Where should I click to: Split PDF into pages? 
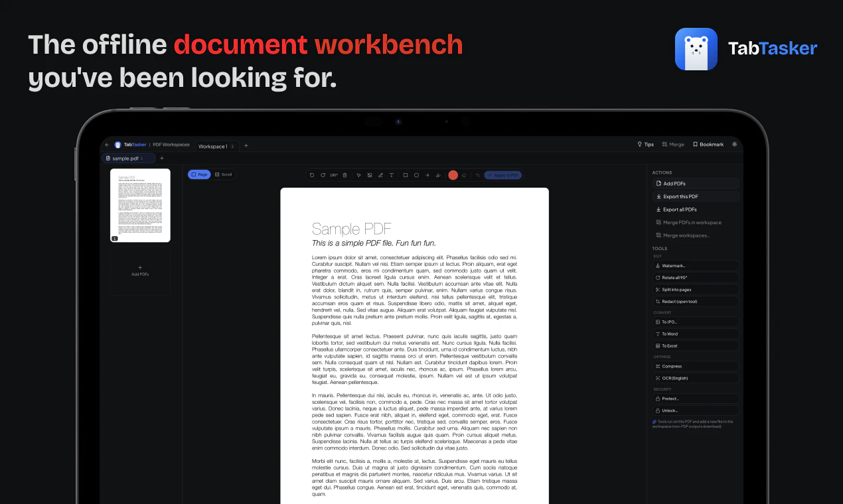coord(696,290)
